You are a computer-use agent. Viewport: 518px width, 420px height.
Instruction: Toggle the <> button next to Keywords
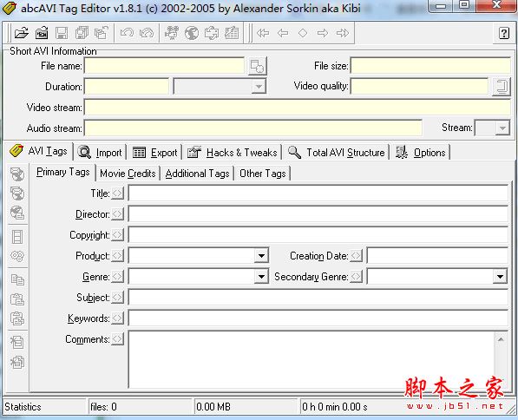coord(118,318)
